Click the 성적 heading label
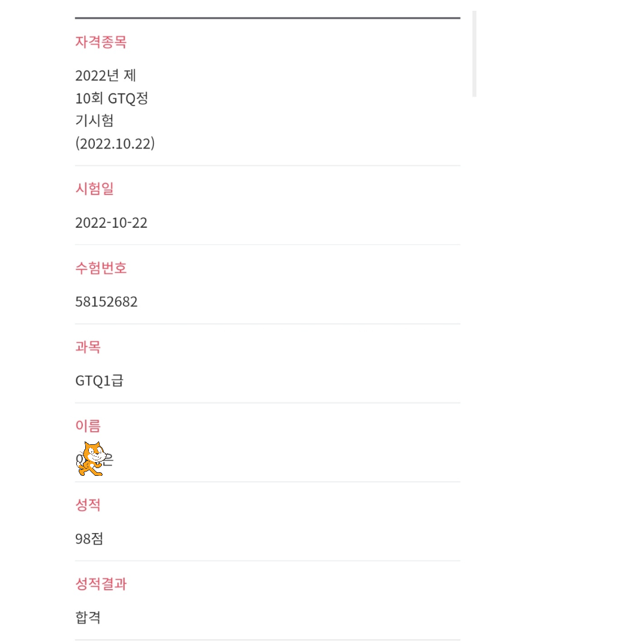The width and height of the screenshot is (644, 644). point(88,505)
